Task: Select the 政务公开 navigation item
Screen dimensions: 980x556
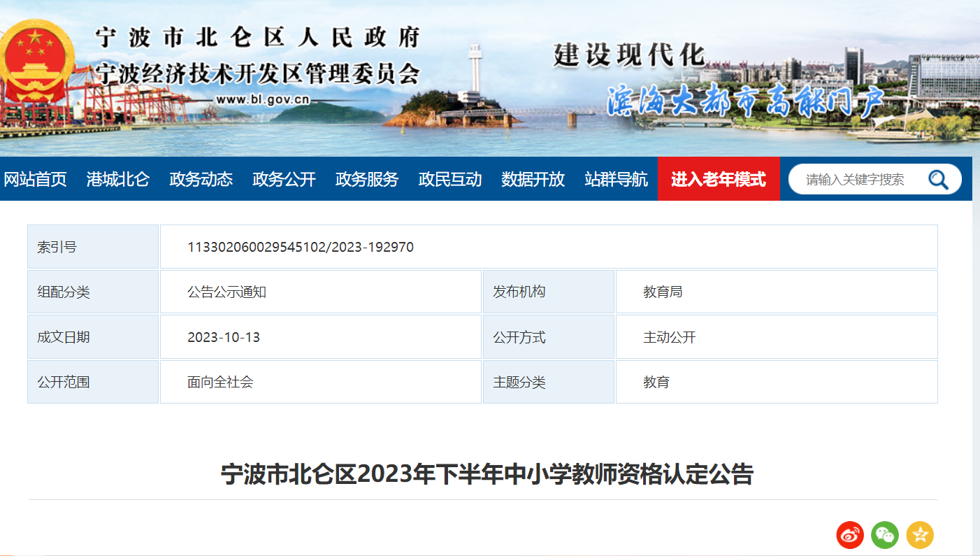Action: click(x=284, y=180)
